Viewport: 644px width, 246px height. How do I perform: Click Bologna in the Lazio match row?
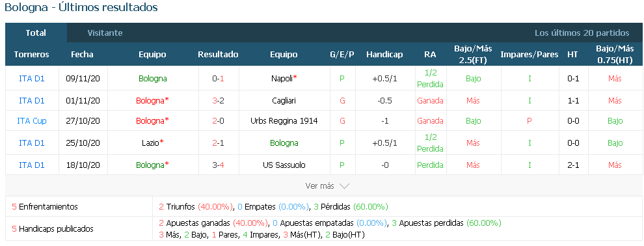(284, 143)
